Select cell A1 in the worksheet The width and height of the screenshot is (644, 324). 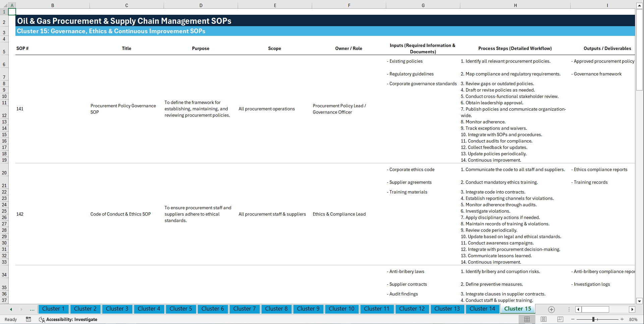click(x=12, y=11)
